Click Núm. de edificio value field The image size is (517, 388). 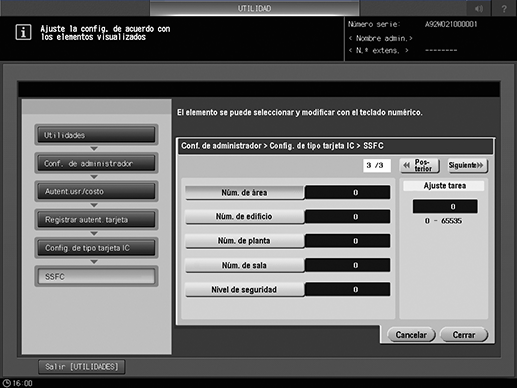(x=347, y=217)
